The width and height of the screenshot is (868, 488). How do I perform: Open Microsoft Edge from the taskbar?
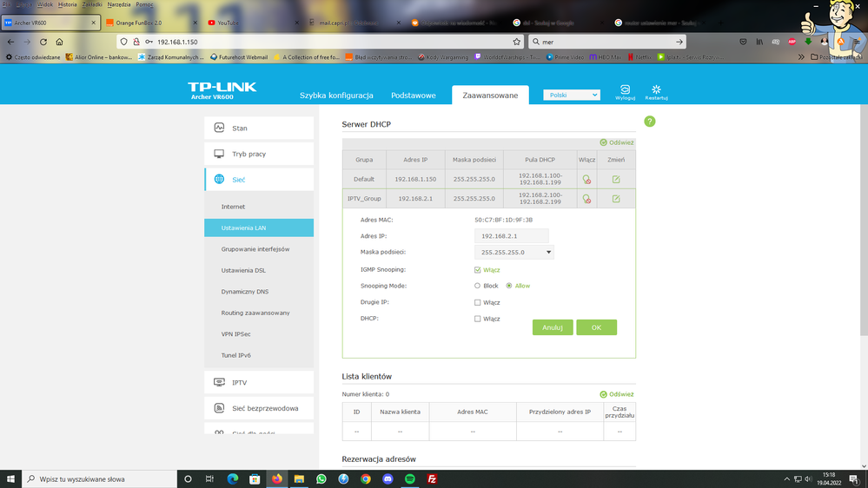(233, 478)
